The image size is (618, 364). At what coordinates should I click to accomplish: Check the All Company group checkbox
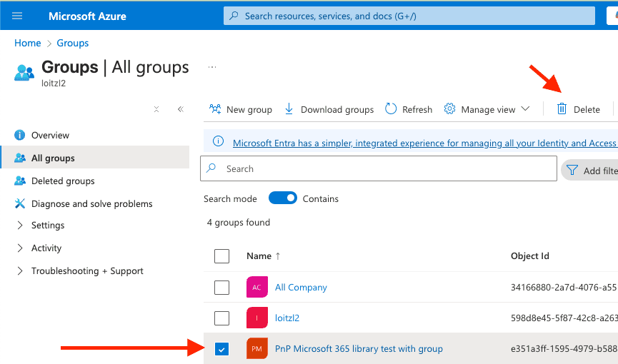(222, 287)
